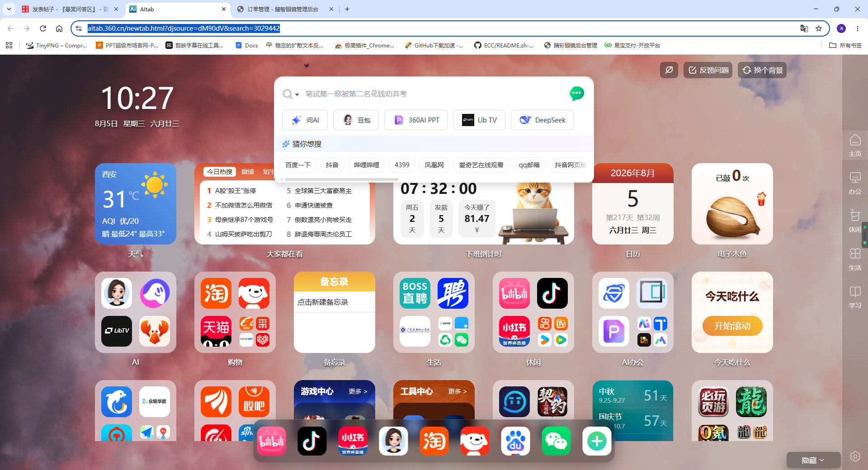868x470 pixels.
Task: Click the 主页 sidebar icon
Action: coord(855,146)
